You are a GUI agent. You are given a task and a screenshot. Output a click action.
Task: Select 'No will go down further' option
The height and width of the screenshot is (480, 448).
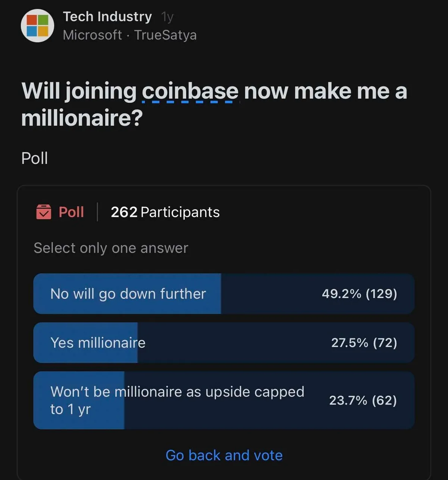128,294
